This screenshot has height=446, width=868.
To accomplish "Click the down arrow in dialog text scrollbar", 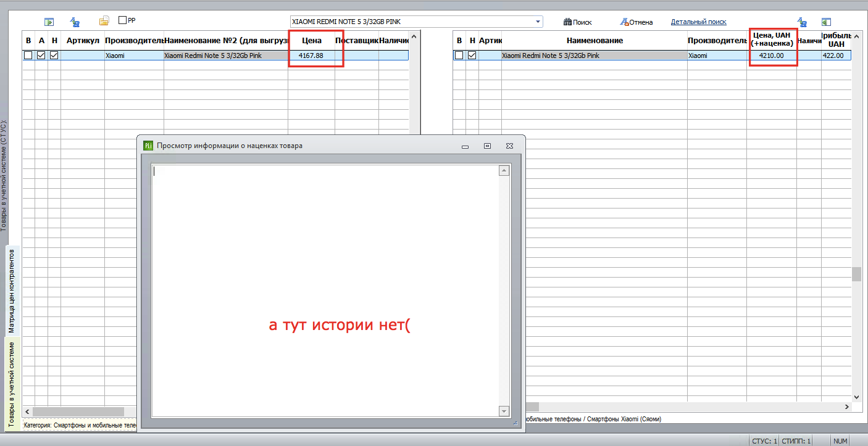I will point(504,411).
